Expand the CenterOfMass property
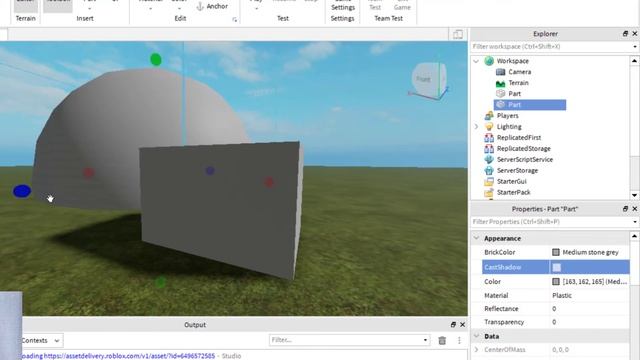 point(476,349)
